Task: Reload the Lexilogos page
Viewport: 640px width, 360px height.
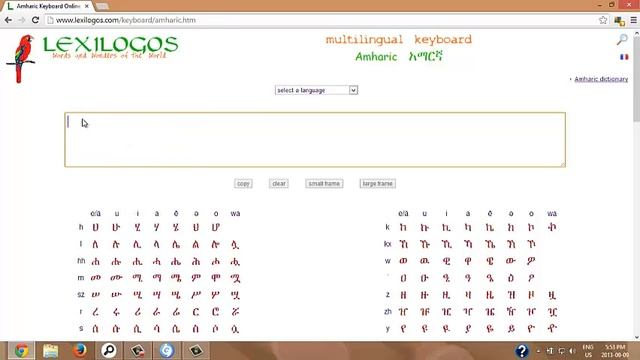Action: pyautogui.click(x=36, y=20)
